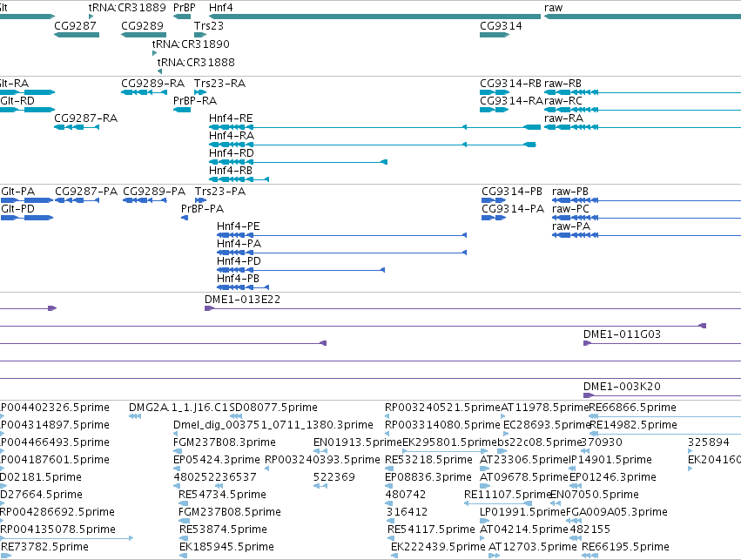Click the RE53218.5prime EST label
Viewport: 741px width, 560px height.
[428, 460]
